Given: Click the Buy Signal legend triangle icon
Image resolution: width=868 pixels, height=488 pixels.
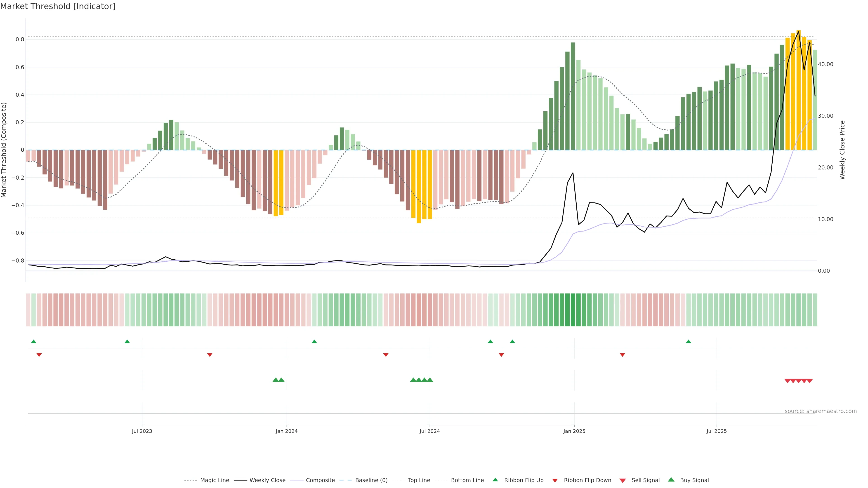Looking at the screenshot, I should (x=671, y=480).
